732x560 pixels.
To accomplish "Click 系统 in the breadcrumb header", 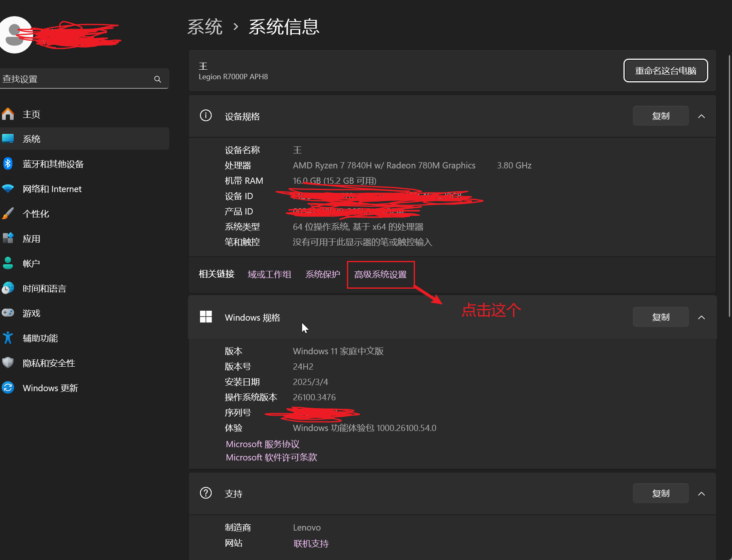I will coord(205,27).
